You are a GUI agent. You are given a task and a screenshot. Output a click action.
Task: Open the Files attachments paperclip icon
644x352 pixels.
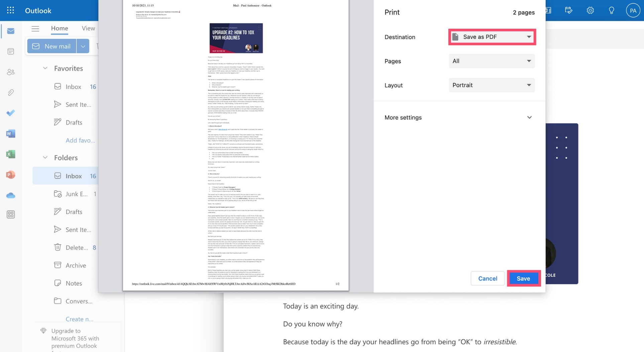(x=11, y=93)
